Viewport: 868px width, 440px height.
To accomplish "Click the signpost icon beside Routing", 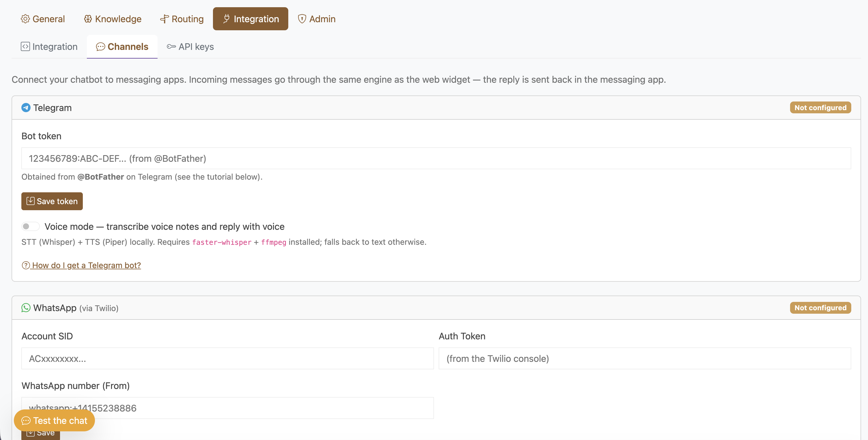I will 164,19.
